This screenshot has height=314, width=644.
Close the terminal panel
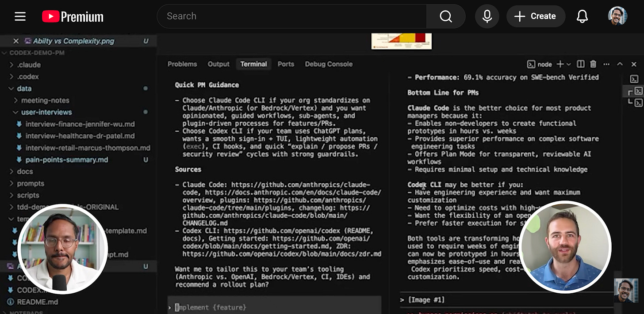pyautogui.click(x=634, y=64)
